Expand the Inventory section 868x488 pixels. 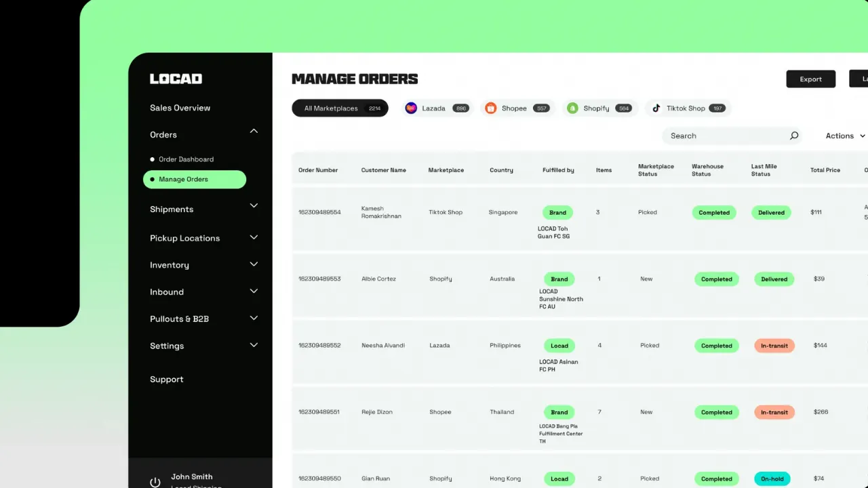(x=254, y=264)
